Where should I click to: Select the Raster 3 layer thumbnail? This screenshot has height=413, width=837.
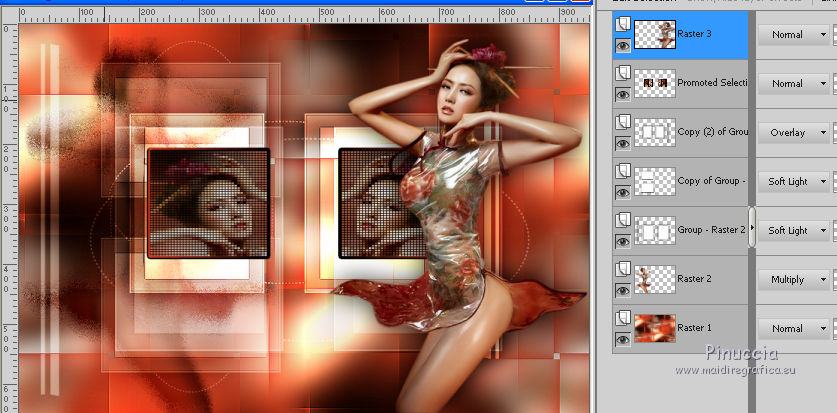point(655,35)
